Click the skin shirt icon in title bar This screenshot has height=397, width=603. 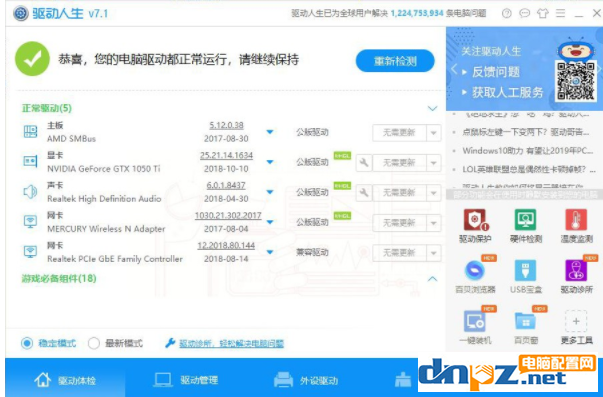point(543,14)
